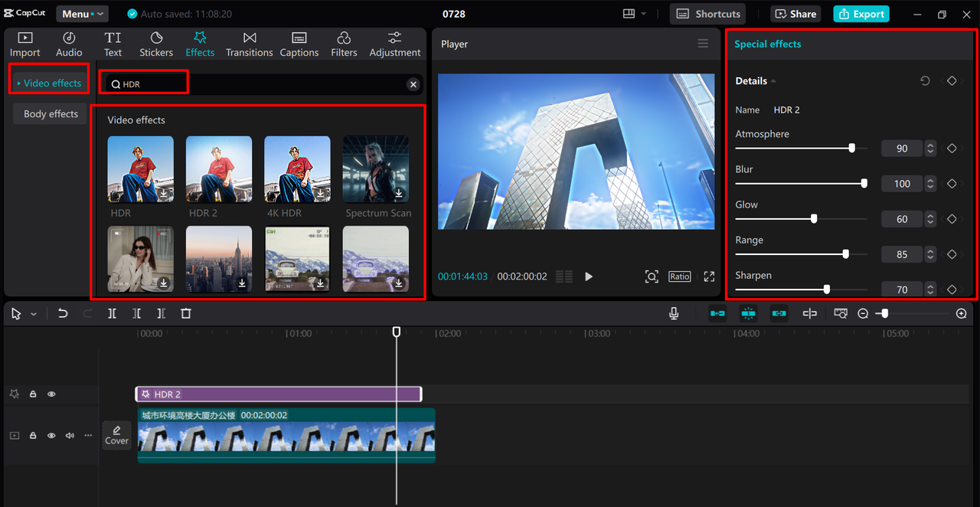Add keyframe for all Details

click(952, 80)
